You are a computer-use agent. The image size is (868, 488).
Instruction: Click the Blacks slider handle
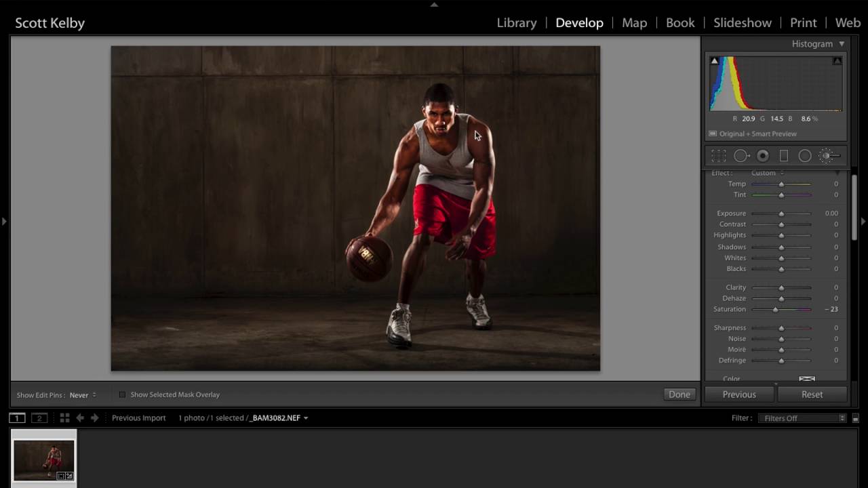point(781,269)
